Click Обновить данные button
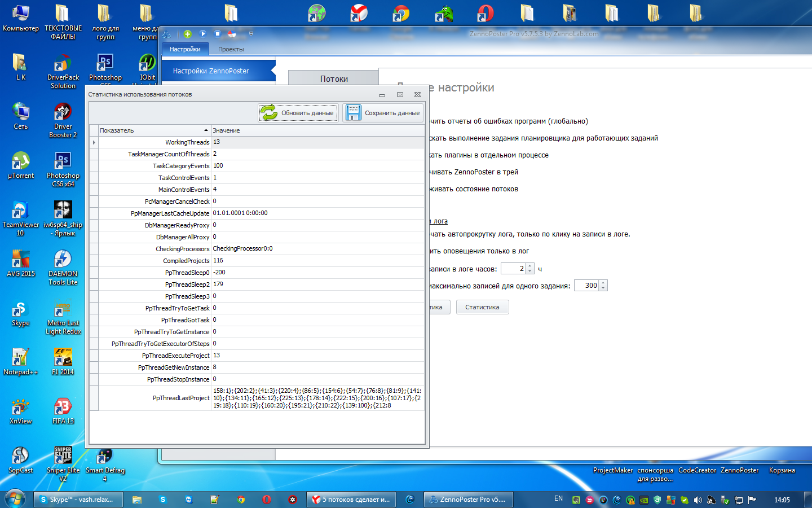The height and width of the screenshot is (508, 812). pos(298,113)
